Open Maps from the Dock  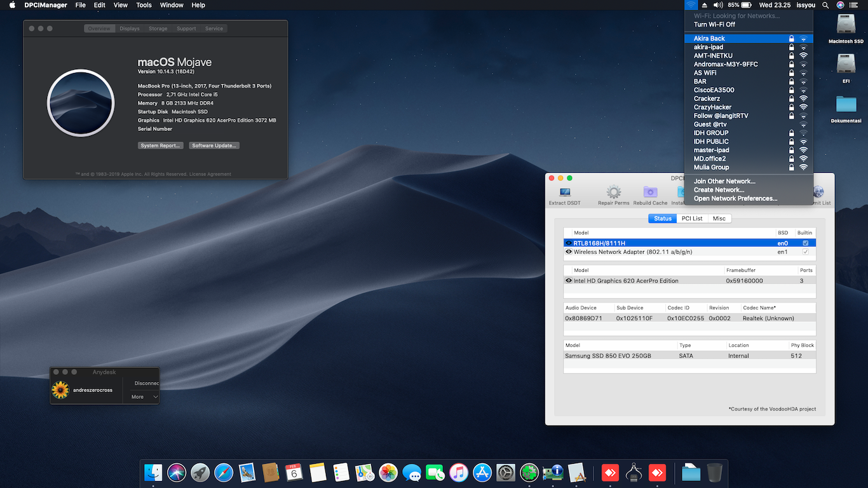tap(365, 472)
